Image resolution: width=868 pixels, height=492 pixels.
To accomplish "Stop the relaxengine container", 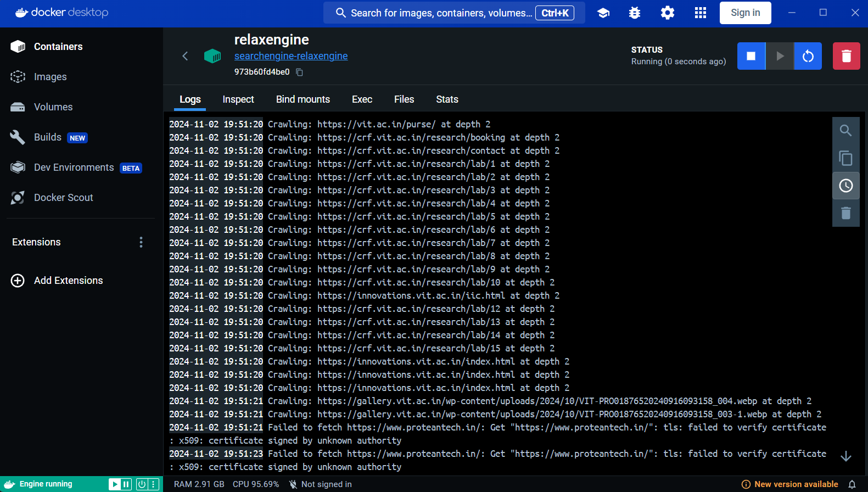I will point(751,56).
